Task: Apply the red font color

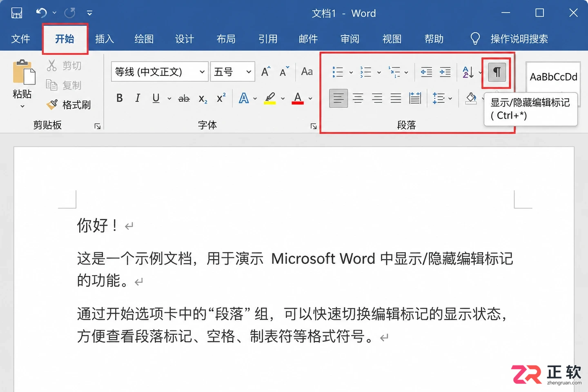Action: (x=298, y=98)
